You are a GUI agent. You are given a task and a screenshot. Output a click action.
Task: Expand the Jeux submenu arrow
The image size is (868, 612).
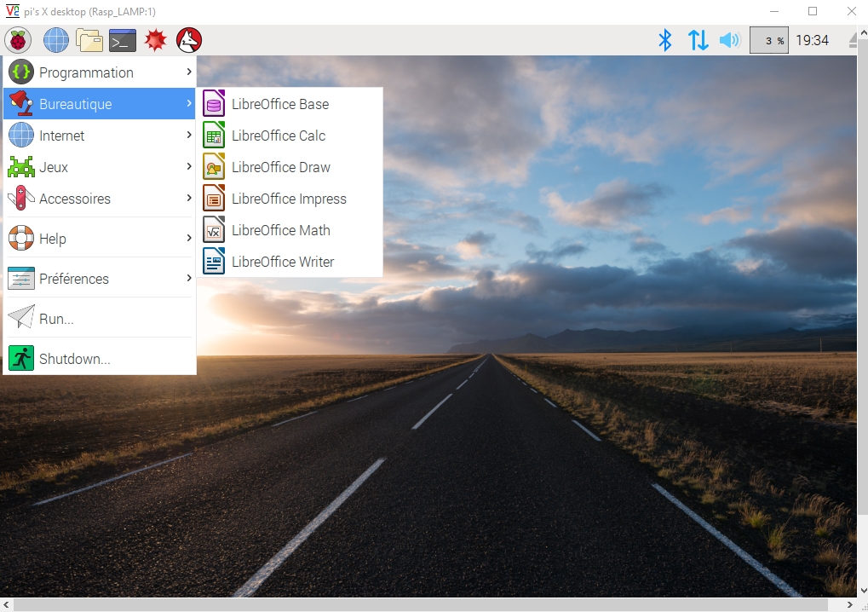[x=189, y=166]
